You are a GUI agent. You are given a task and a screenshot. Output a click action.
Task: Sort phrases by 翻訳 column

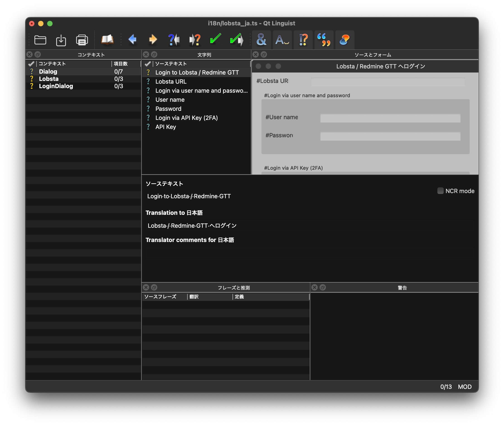[210, 297]
